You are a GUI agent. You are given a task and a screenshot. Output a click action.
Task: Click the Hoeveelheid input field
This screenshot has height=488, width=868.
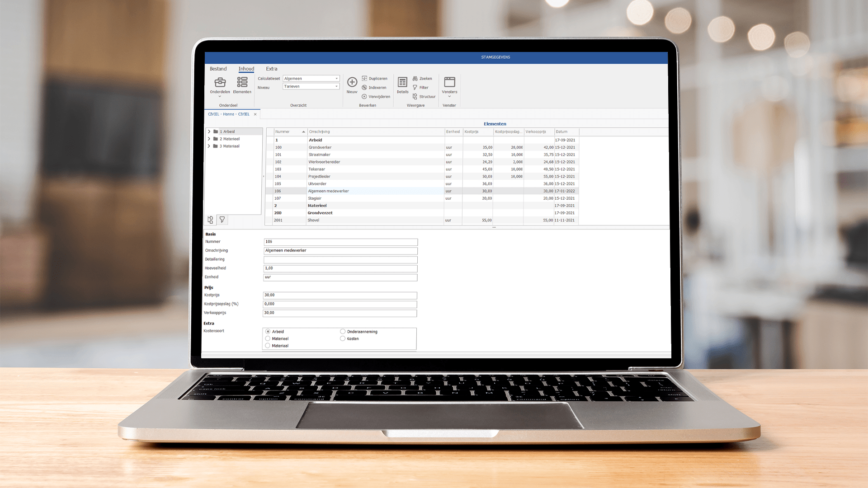coord(340,268)
